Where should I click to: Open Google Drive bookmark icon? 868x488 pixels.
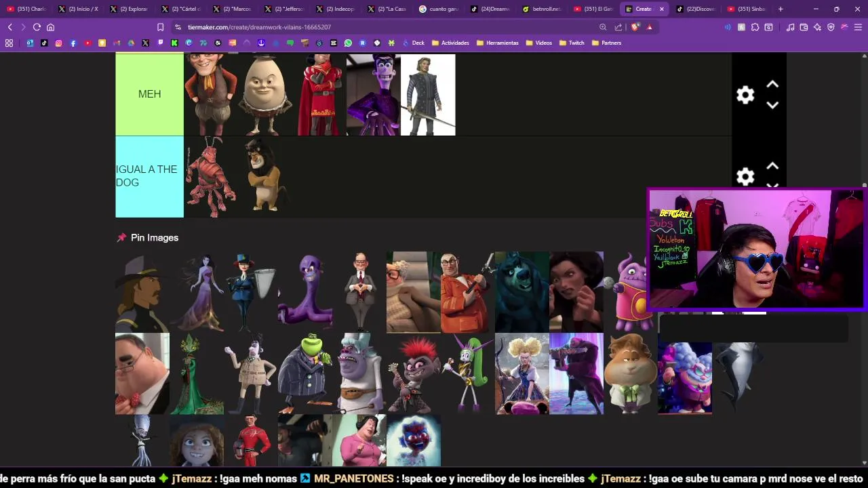[131, 43]
